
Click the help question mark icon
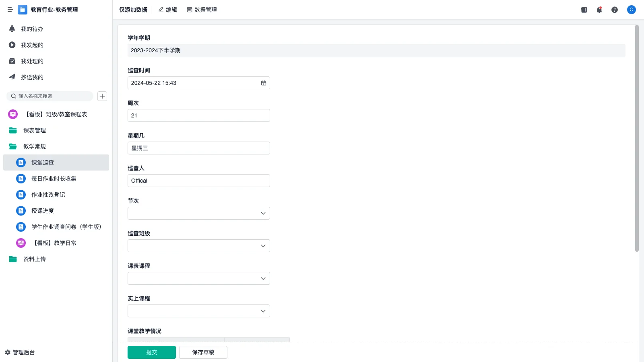(x=615, y=10)
